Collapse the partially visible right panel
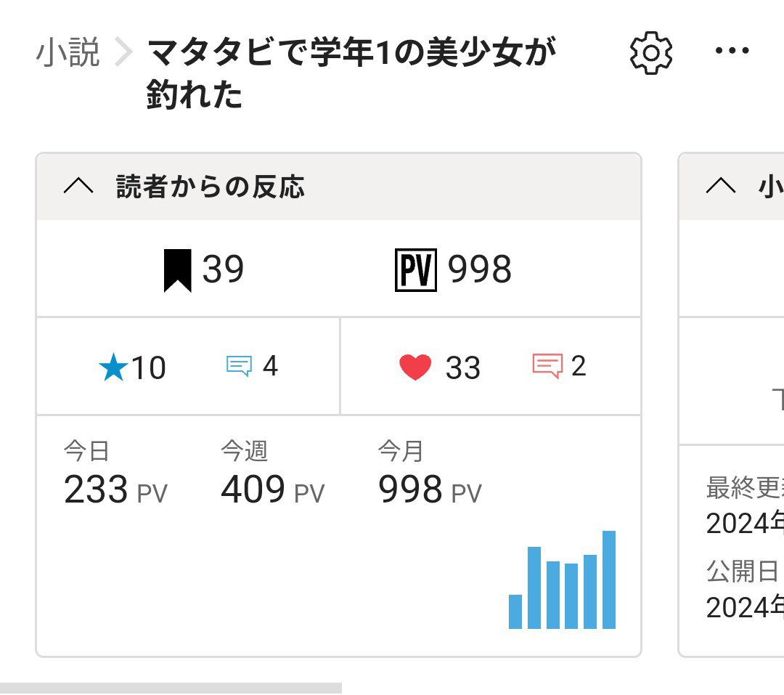784x695 pixels. [x=720, y=187]
